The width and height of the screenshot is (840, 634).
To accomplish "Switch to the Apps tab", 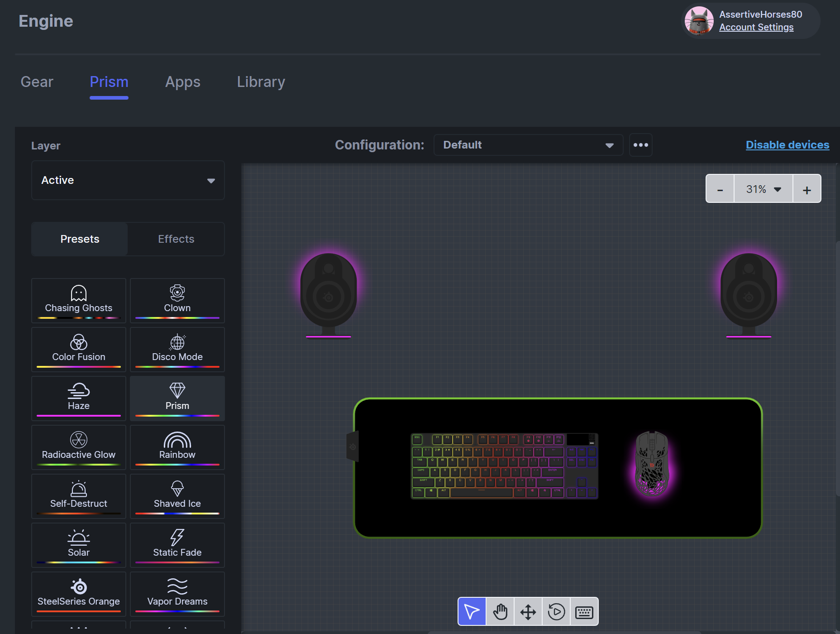I will coord(183,82).
